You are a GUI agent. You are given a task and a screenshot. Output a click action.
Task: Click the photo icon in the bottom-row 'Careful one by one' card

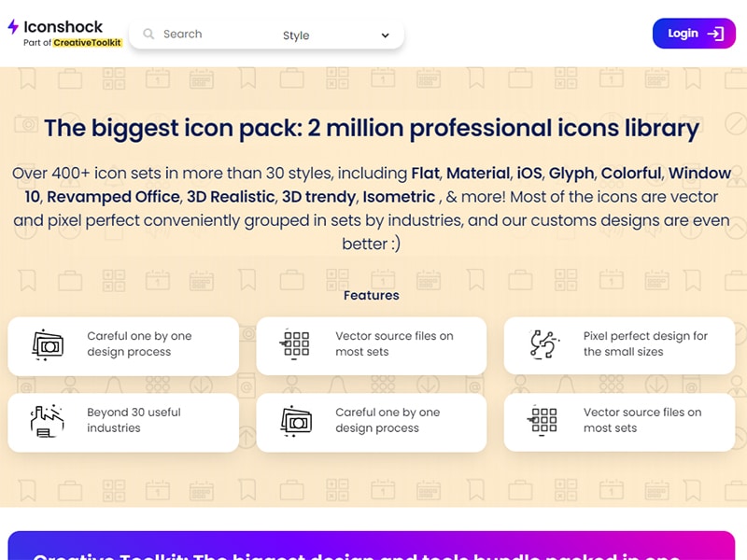pyautogui.click(x=296, y=421)
